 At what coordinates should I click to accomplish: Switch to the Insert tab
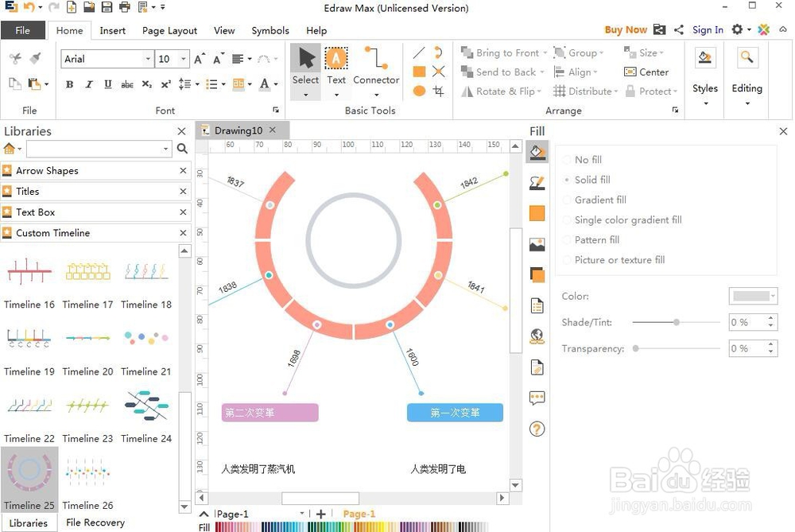[x=113, y=30]
